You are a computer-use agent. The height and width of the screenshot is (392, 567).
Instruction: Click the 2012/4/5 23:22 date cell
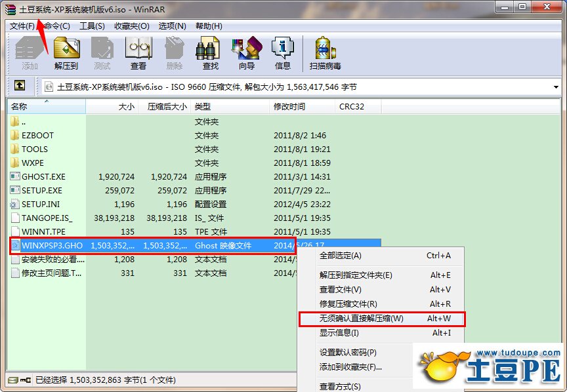tap(302, 204)
